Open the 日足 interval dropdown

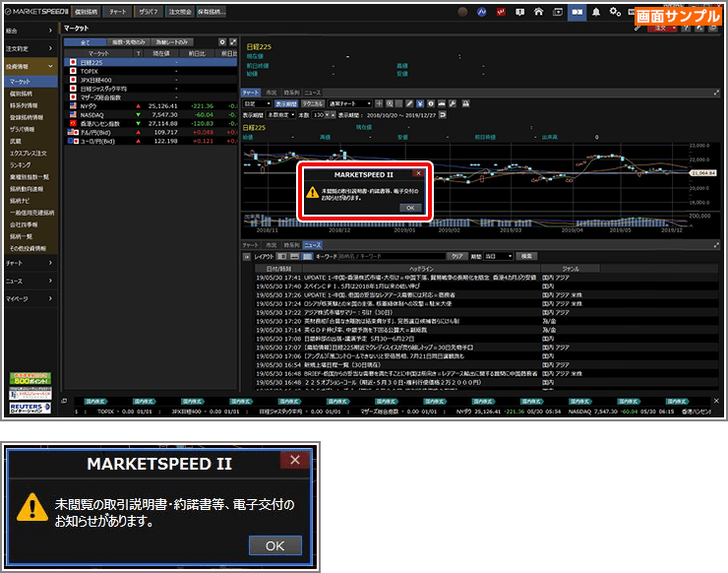(257, 103)
